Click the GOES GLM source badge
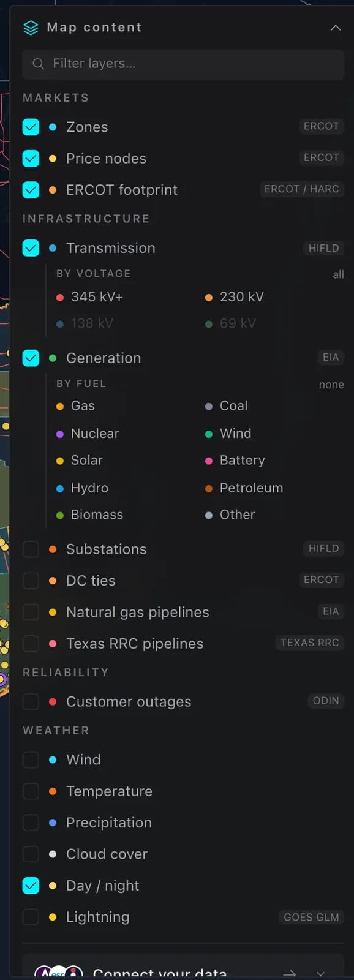The width and height of the screenshot is (354, 980). pyautogui.click(x=312, y=917)
